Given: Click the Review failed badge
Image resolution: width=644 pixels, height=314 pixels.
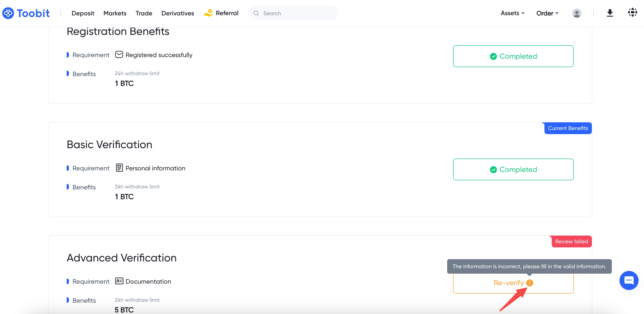Looking at the screenshot, I should click(x=571, y=242).
